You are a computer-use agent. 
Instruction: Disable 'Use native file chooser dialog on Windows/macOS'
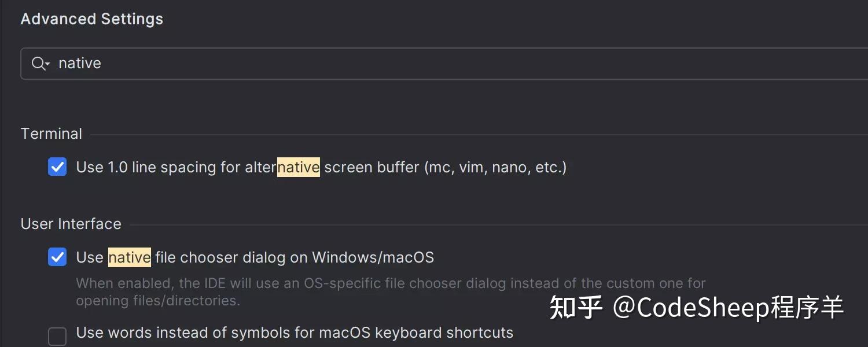[x=57, y=257]
